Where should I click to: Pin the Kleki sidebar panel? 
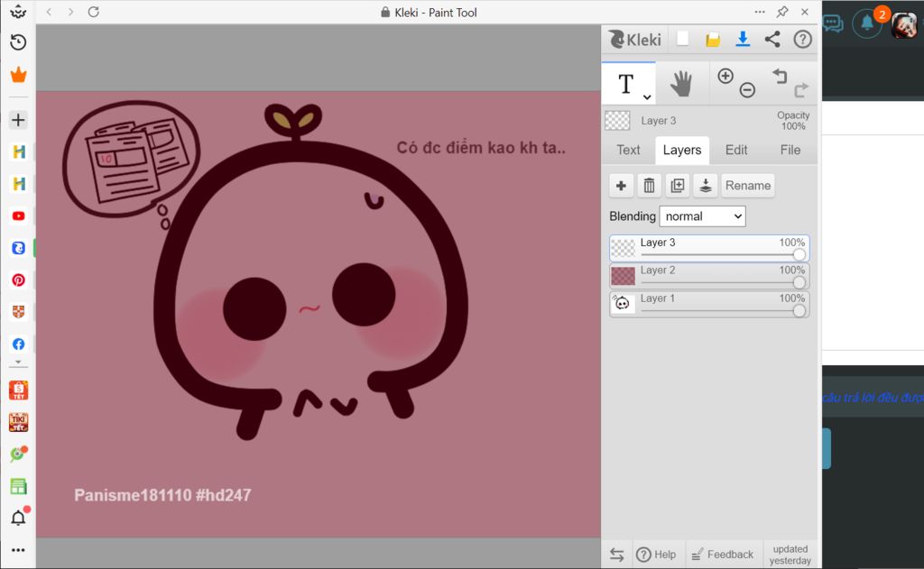[x=782, y=12]
